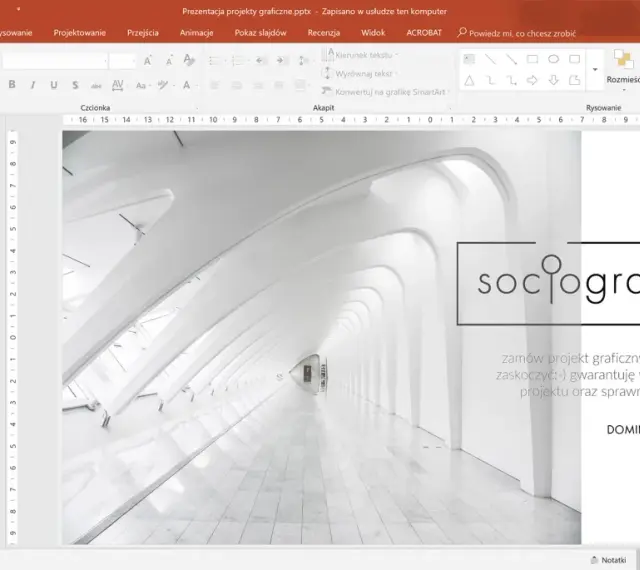Switch to the Przejścia tab
Image resolution: width=640 pixels, height=570 pixels.
143,33
